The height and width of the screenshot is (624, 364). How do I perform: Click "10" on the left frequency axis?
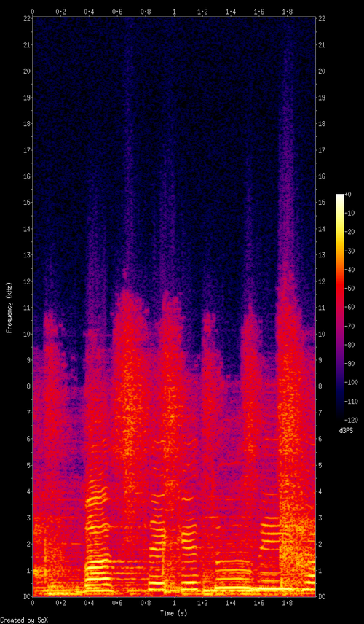pos(28,334)
